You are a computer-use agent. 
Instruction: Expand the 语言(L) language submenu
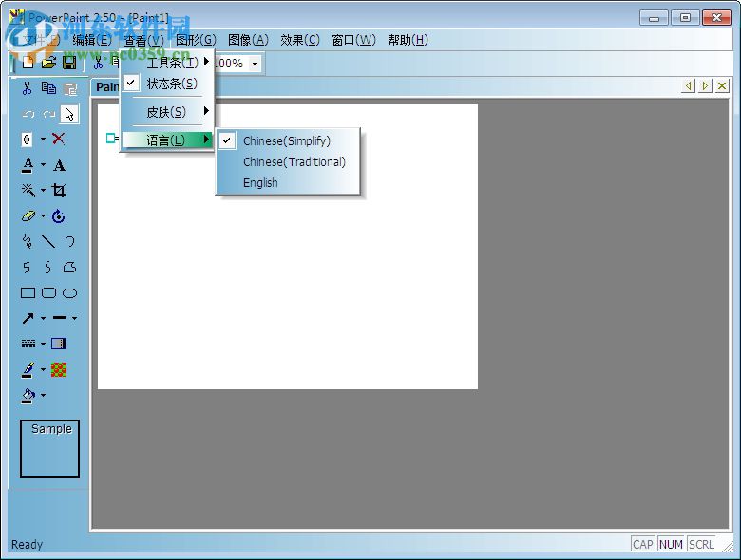point(168,140)
